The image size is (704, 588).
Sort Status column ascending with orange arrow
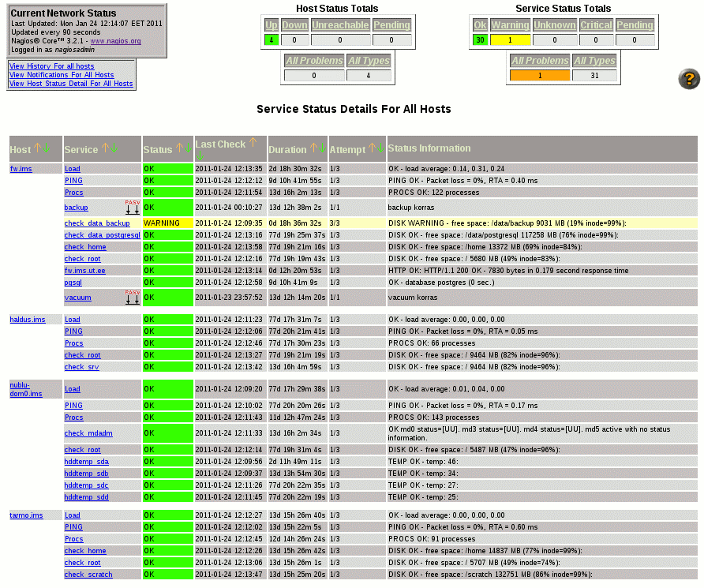click(179, 148)
